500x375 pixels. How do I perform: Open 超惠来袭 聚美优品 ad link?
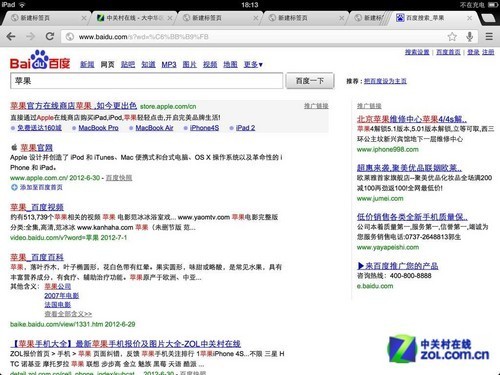tap(409, 168)
